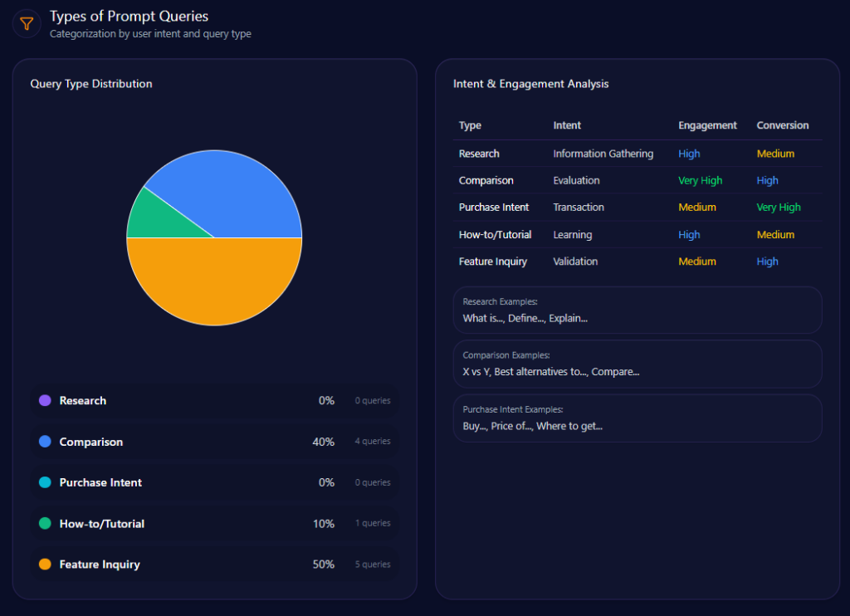
Task: Click the Engagement column header
Action: click(x=707, y=125)
